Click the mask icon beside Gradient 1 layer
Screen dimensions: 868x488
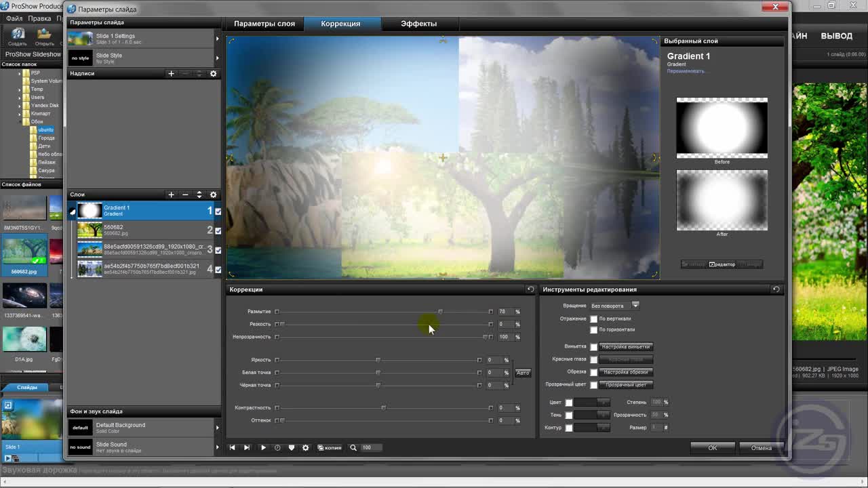coord(73,211)
